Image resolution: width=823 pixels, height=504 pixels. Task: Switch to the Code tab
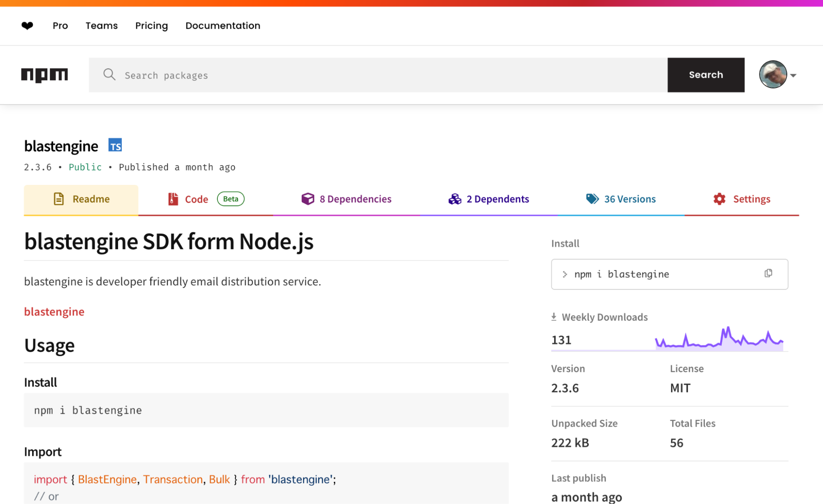coord(206,200)
